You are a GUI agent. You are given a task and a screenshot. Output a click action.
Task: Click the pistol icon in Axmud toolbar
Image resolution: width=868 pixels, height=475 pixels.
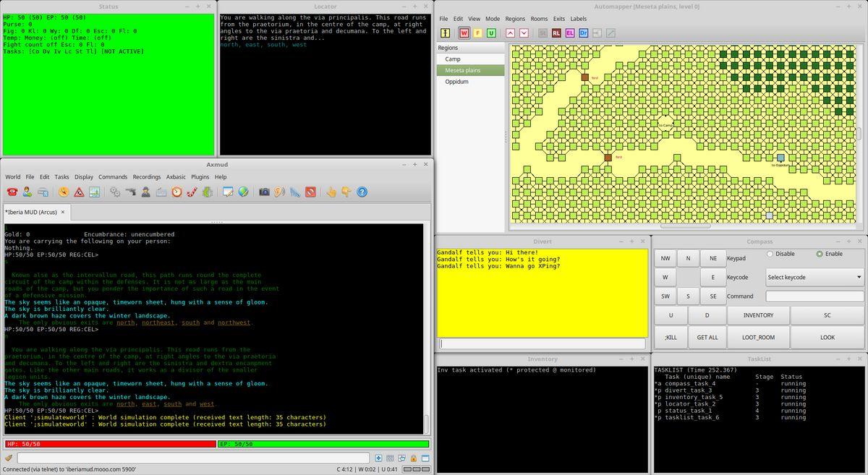[x=130, y=192]
